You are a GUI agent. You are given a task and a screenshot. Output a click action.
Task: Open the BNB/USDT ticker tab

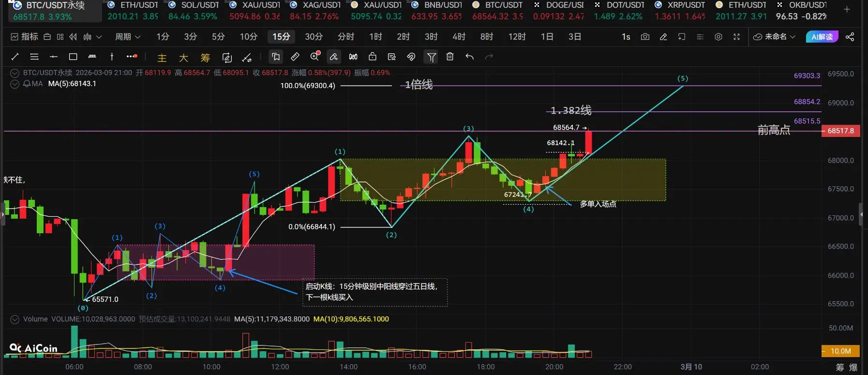436,11
